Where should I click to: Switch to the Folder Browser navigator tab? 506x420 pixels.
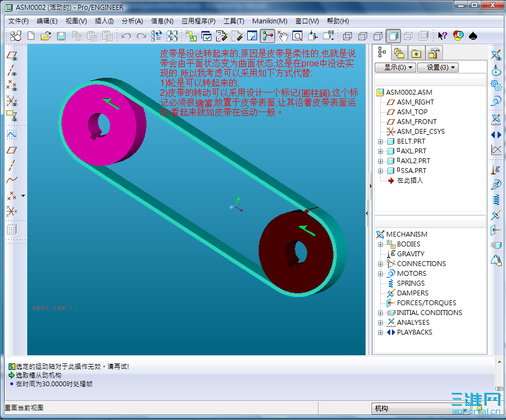tap(399, 53)
